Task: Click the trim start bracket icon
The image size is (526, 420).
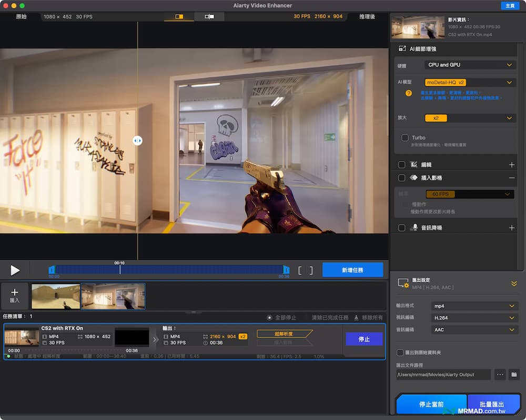Action: pyautogui.click(x=300, y=271)
